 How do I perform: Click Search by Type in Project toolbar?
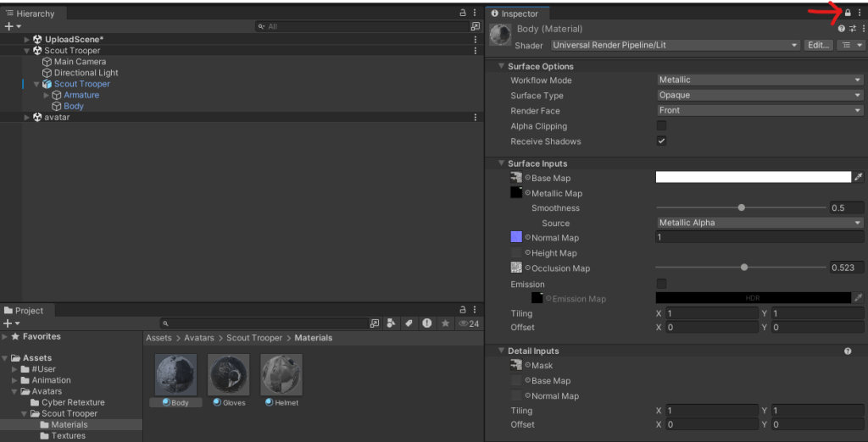[391, 323]
